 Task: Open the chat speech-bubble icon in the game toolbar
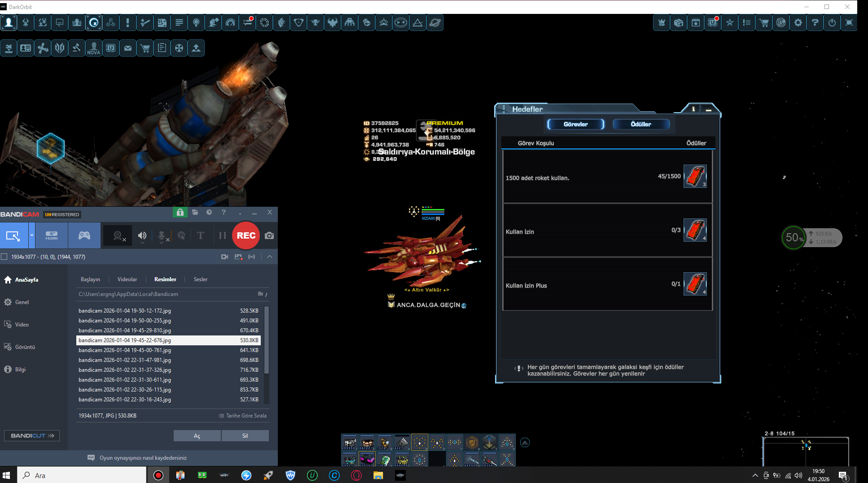coord(60,22)
